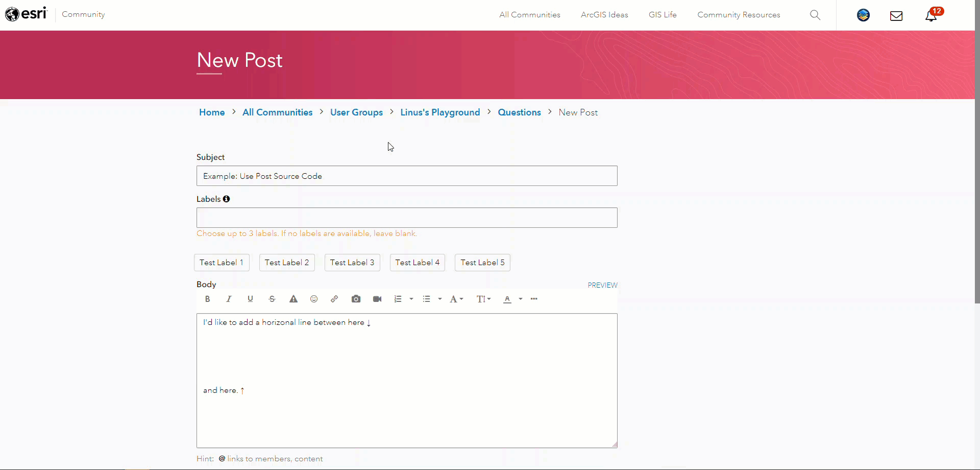The image size is (980, 470).
Task: Apply strikethrough to the body text
Action: point(272,299)
